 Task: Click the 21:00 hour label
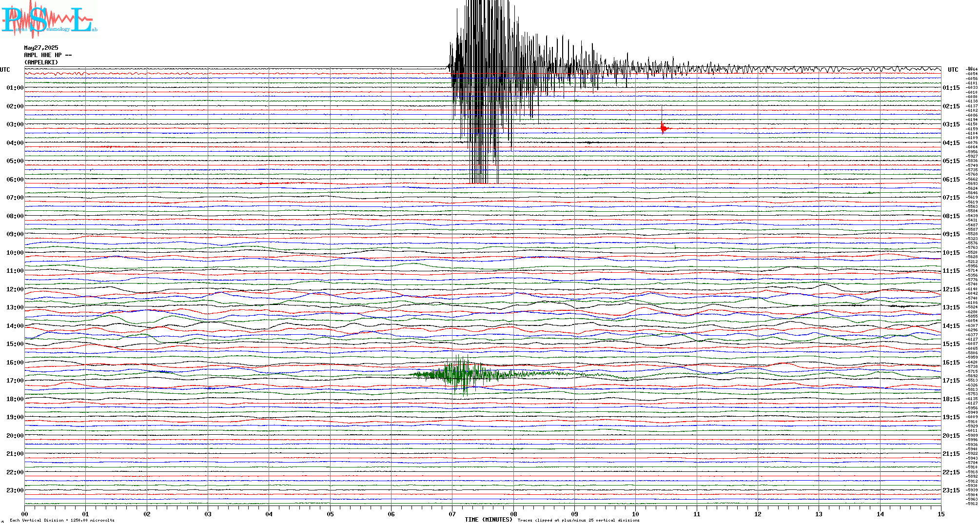click(x=15, y=454)
